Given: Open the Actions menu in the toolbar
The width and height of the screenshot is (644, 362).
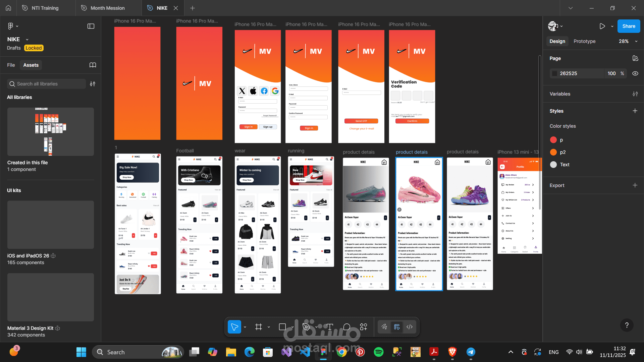Looking at the screenshot, I should [x=364, y=327].
